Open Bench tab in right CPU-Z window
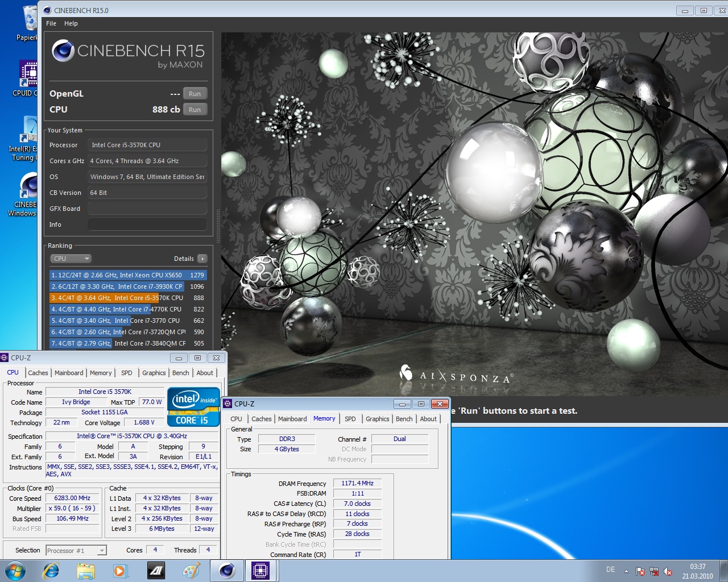The height and width of the screenshot is (582, 728). click(x=404, y=419)
